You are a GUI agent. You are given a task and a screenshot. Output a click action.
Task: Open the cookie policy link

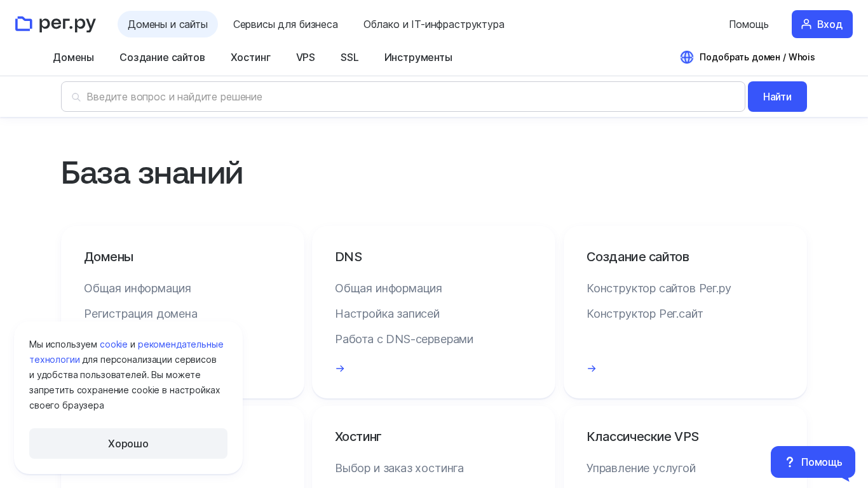(x=114, y=344)
